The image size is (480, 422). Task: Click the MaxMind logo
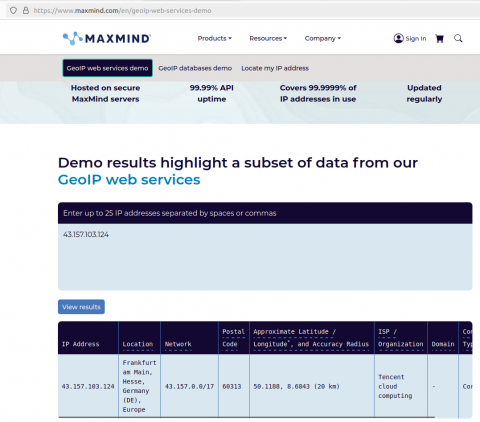[107, 38]
